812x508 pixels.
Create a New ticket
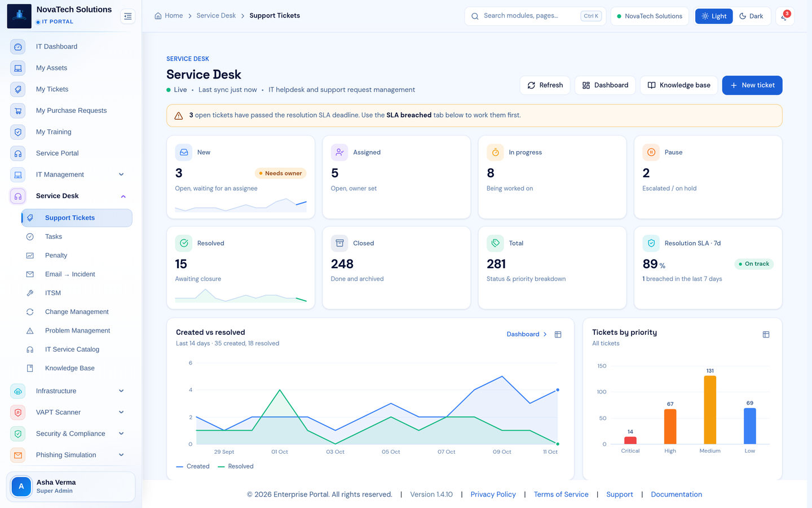752,85
